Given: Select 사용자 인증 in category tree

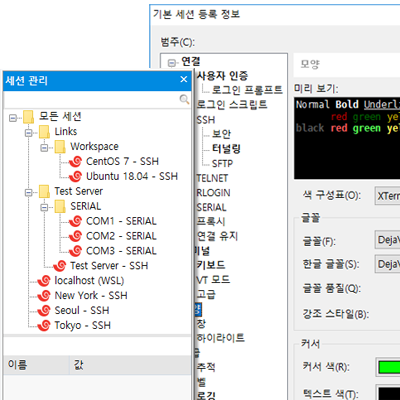Looking at the screenshot, I should [x=222, y=76].
